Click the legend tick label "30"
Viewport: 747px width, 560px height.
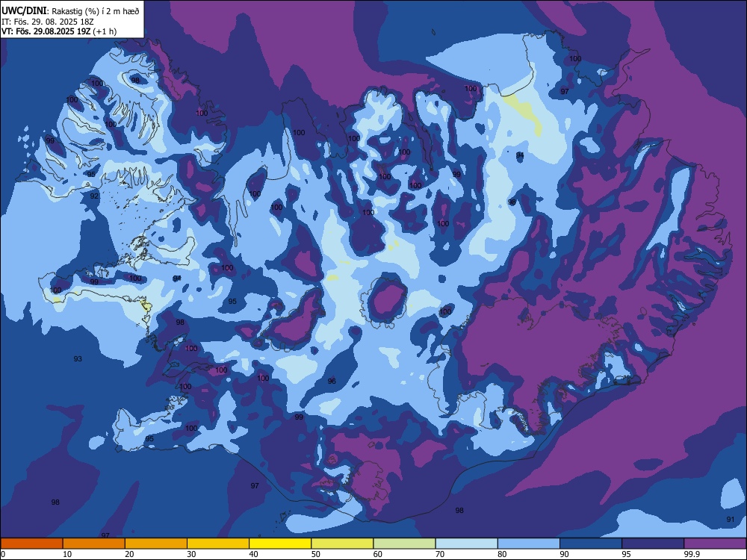click(191, 554)
